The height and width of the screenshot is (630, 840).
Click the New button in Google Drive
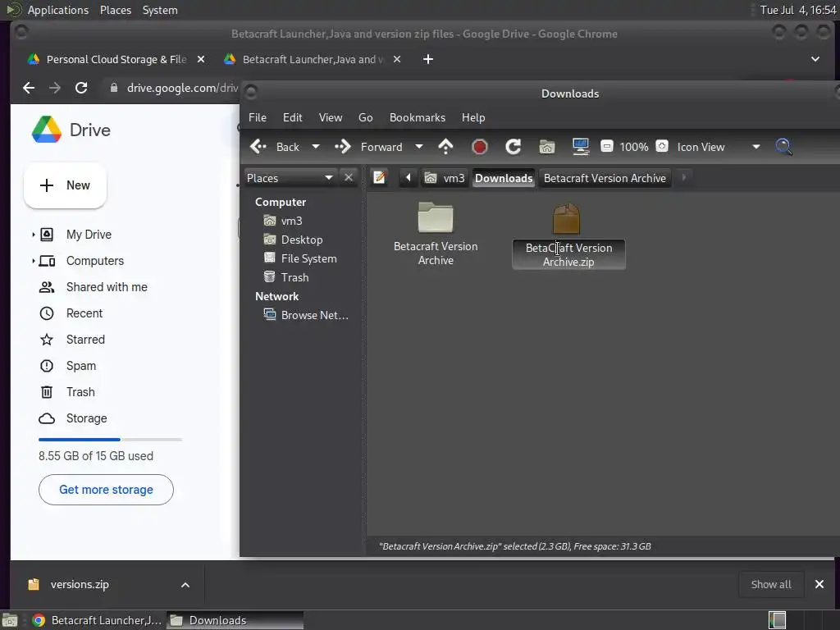tap(65, 185)
